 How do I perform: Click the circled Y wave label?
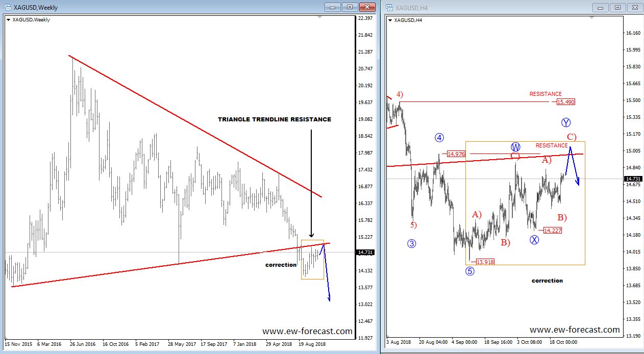coord(566,122)
